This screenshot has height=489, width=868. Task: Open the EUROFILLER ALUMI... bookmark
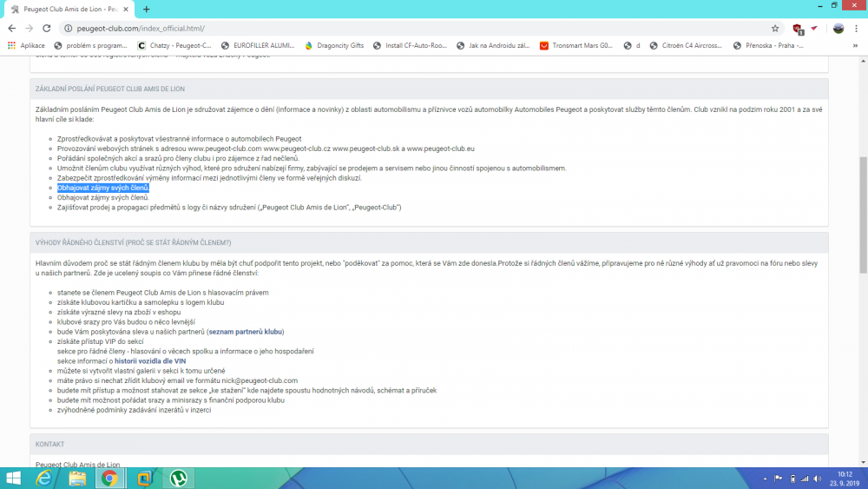click(x=258, y=45)
